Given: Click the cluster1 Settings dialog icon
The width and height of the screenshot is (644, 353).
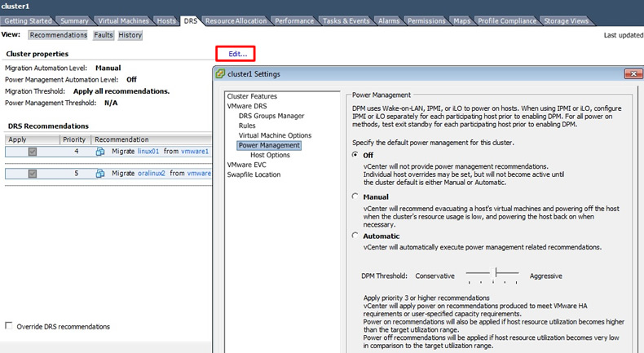Looking at the screenshot, I should click(220, 74).
